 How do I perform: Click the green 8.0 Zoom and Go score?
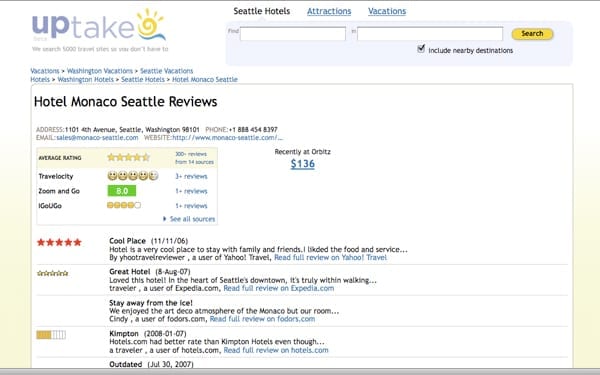tap(122, 191)
